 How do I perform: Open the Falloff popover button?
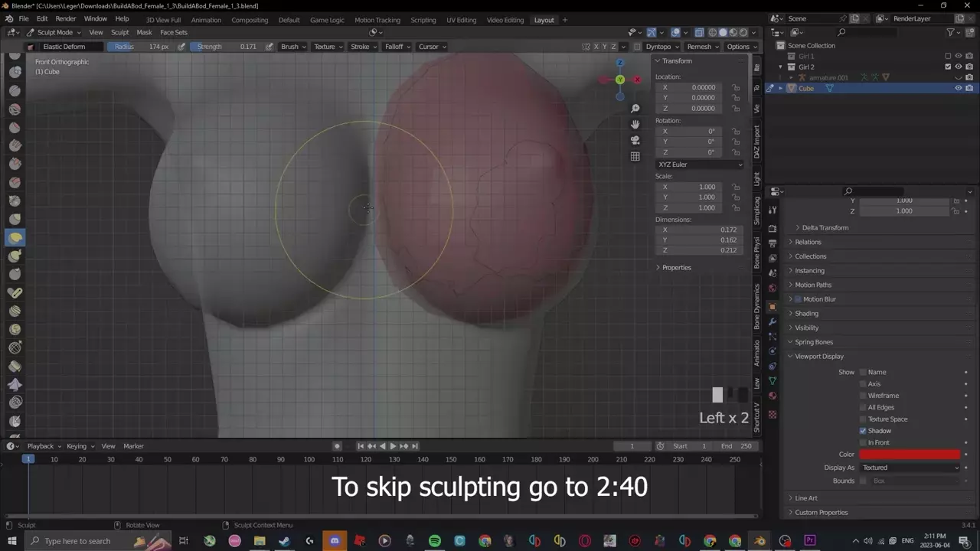point(397,47)
